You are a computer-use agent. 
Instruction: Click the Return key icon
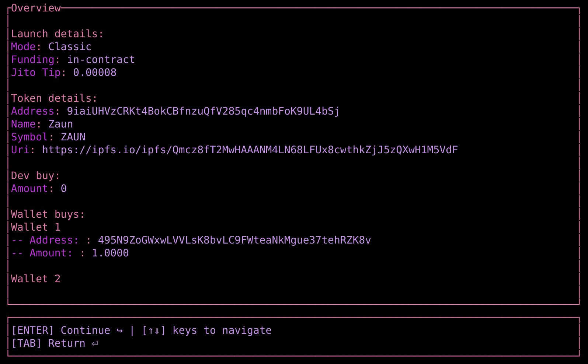pos(95,343)
